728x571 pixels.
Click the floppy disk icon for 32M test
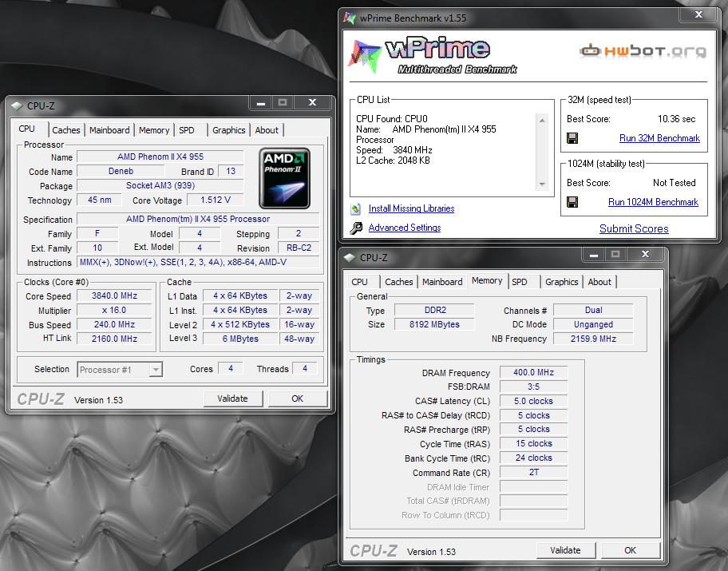click(x=572, y=138)
